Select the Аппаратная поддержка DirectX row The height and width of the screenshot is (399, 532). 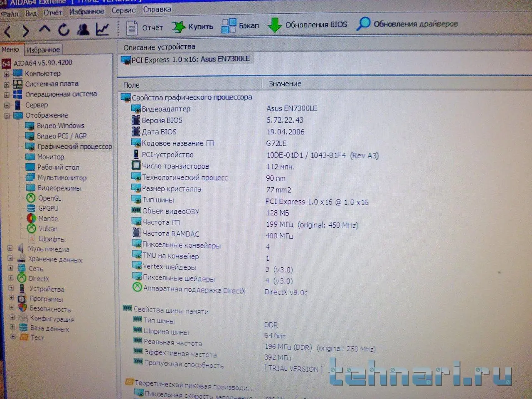coord(220,289)
